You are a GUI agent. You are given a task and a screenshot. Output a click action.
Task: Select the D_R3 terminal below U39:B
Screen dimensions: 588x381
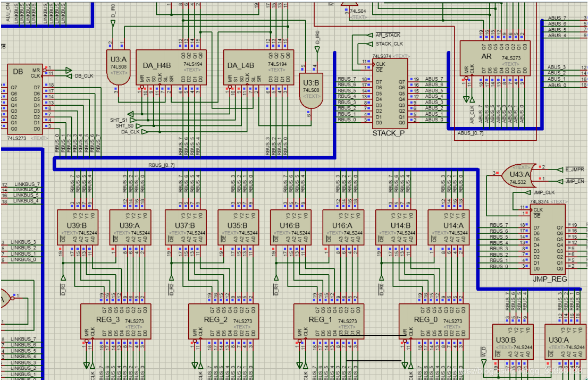pyautogui.click(x=63, y=277)
